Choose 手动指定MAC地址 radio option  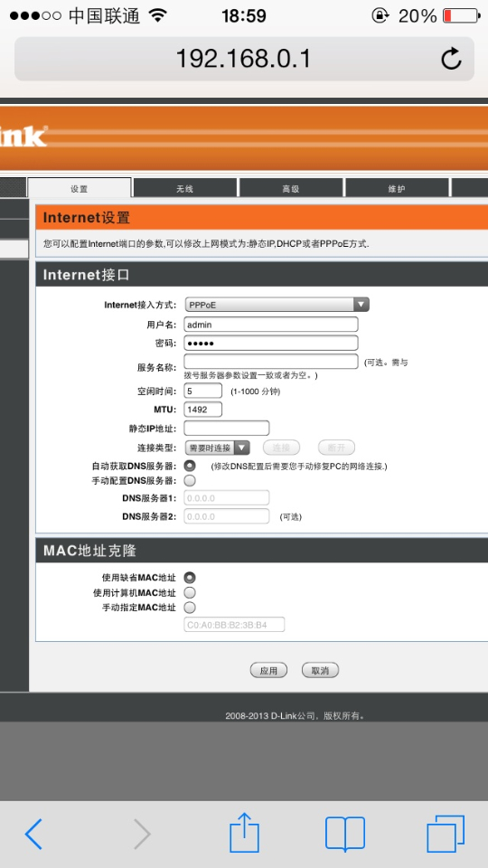pyautogui.click(x=190, y=608)
